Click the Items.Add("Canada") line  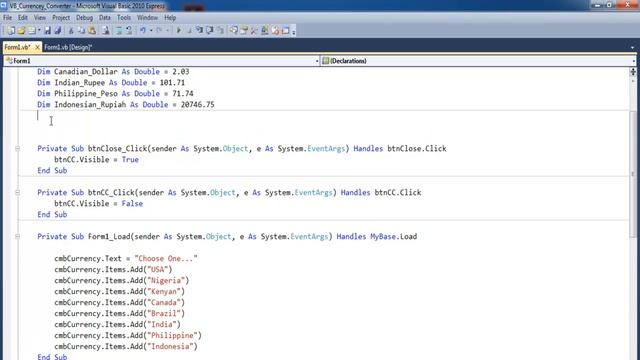(120, 303)
